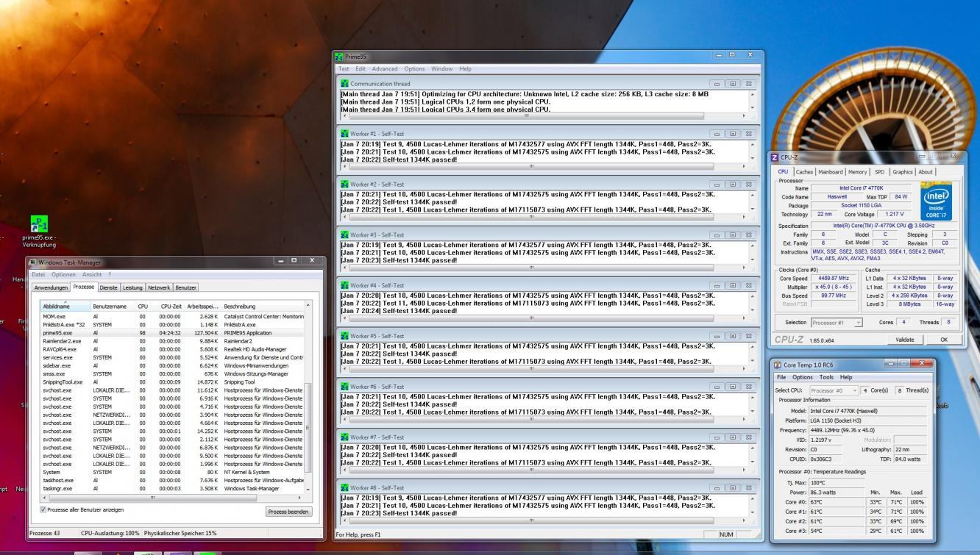Screen dimensions: 980x555
Task: Sort processes by the Beschreibung column header
Action: click(263, 306)
